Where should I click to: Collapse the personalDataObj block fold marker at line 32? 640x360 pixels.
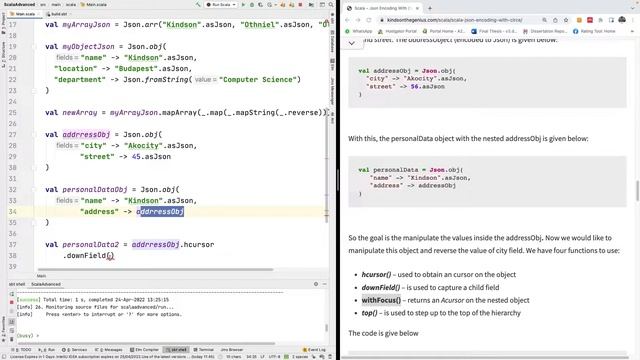tap(35, 190)
